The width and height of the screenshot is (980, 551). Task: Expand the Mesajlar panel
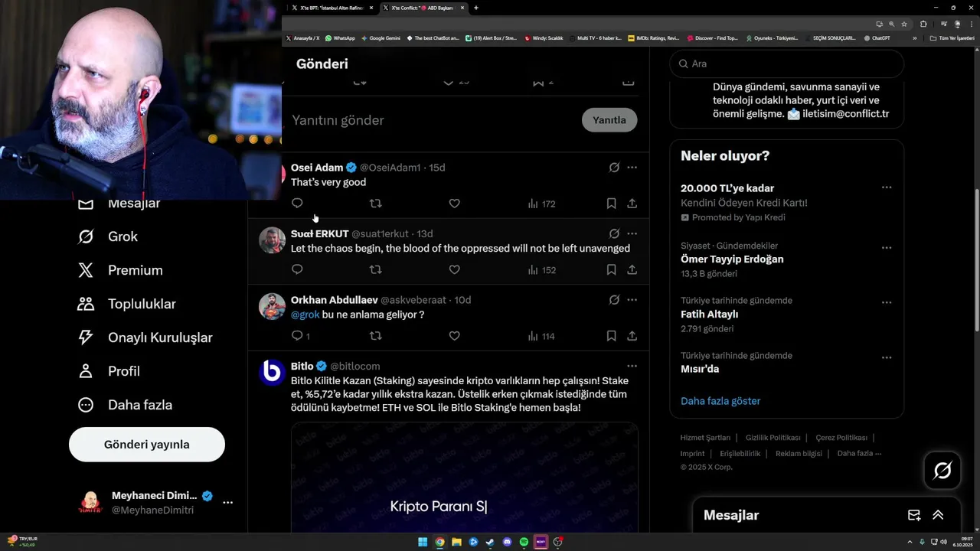pos(938,515)
